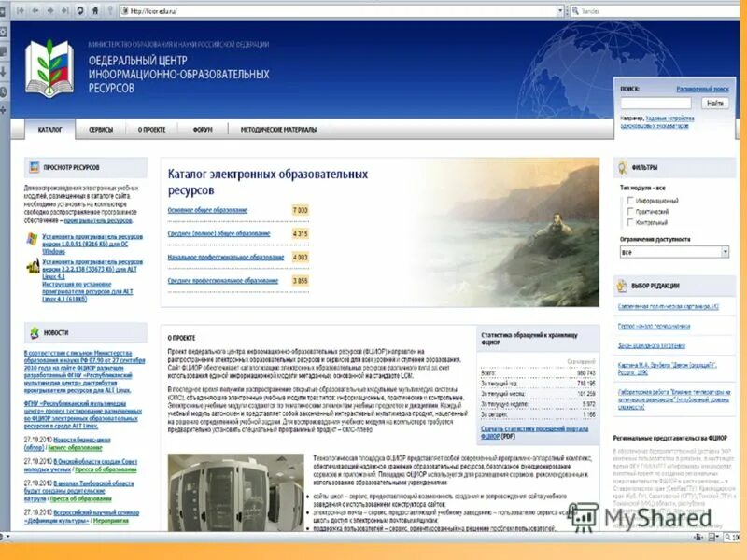Open the МЕТОДИЧЕСКИЕ МАТЕРИАЛЫ tab
This screenshot has height=560, width=747.
(x=278, y=129)
